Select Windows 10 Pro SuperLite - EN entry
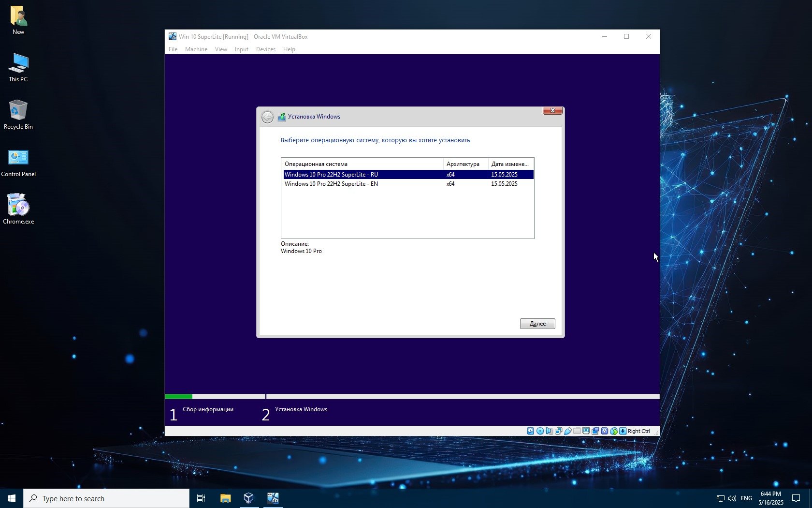Image resolution: width=812 pixels, height=508 pixels. click(x=331, y=184)
